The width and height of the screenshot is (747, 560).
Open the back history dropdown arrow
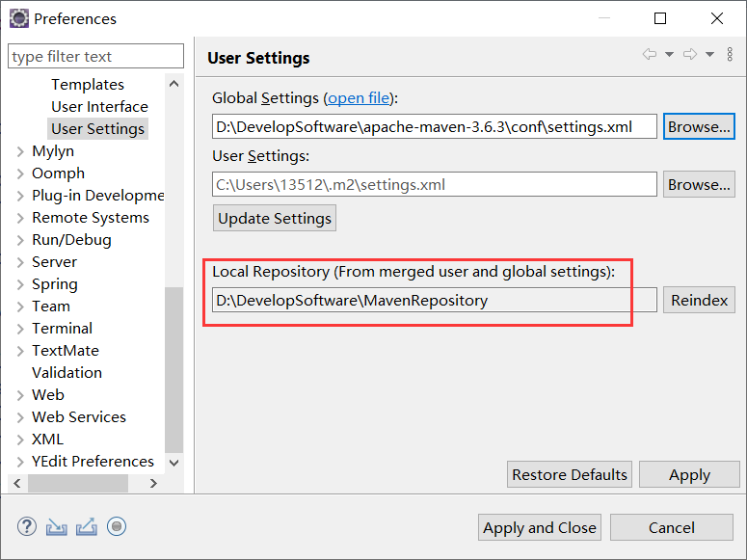click(669, 54)
